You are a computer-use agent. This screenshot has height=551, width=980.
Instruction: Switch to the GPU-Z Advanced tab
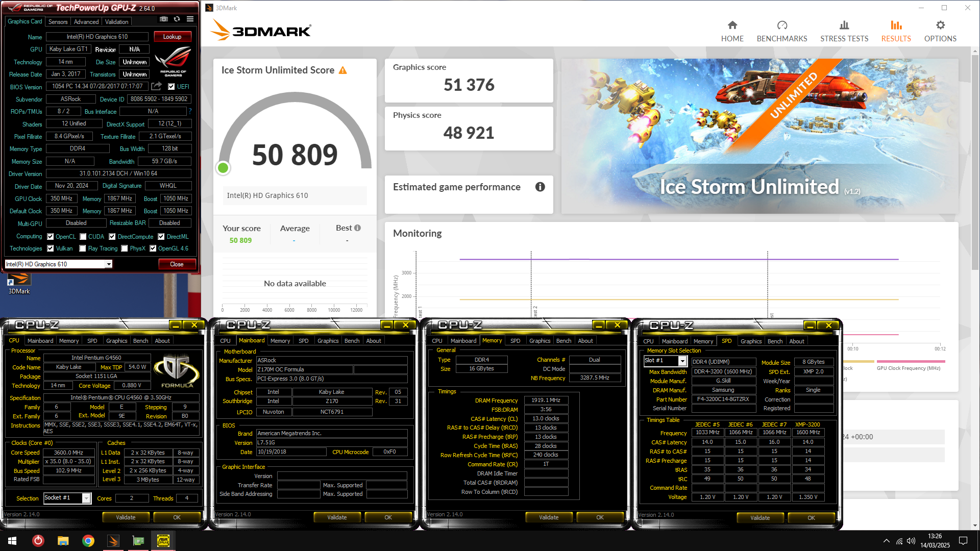(x=86, y=22)
